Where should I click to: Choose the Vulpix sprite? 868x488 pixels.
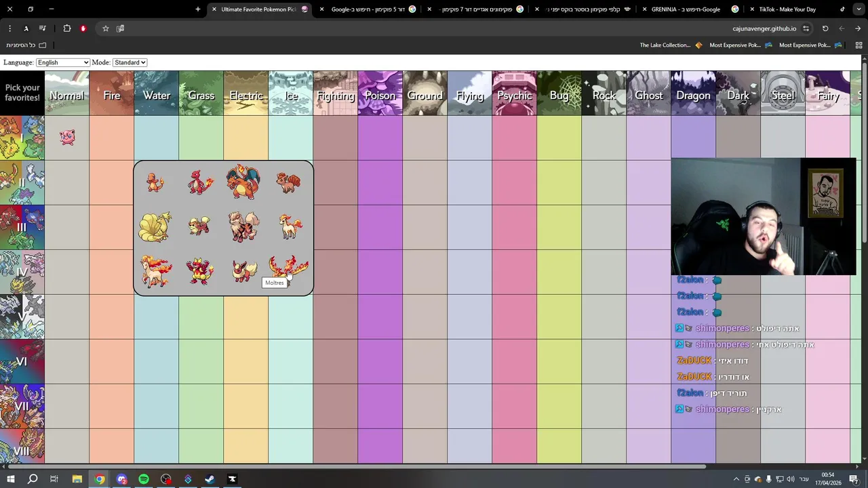click(x=289, y=183)
